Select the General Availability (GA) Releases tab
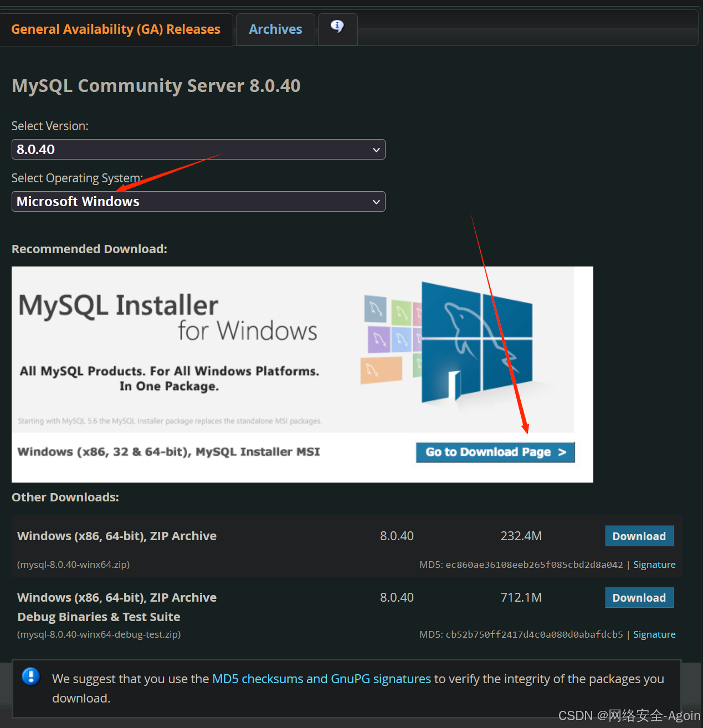703x728 pixels. tap(116, 29)
